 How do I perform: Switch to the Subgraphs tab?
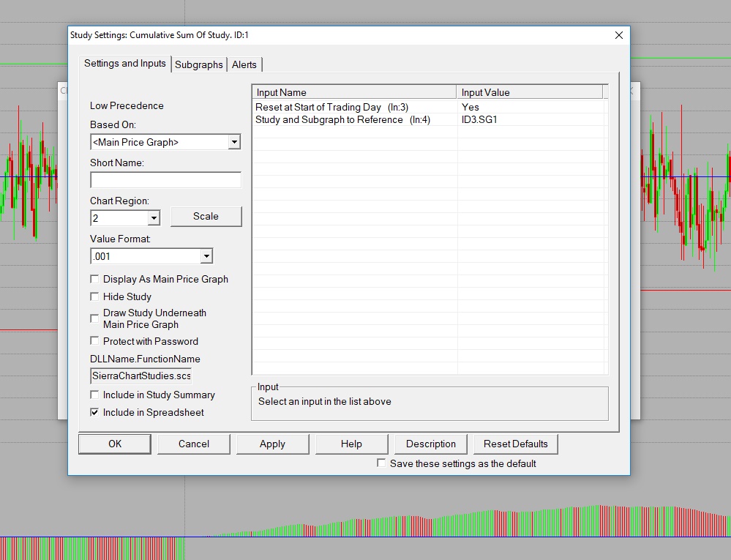(x=198, y=64)
